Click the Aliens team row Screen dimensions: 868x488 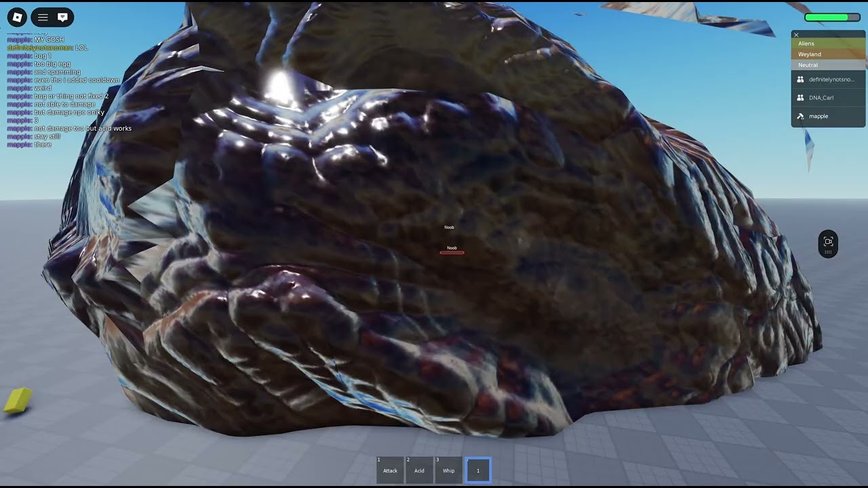[828, 43]
